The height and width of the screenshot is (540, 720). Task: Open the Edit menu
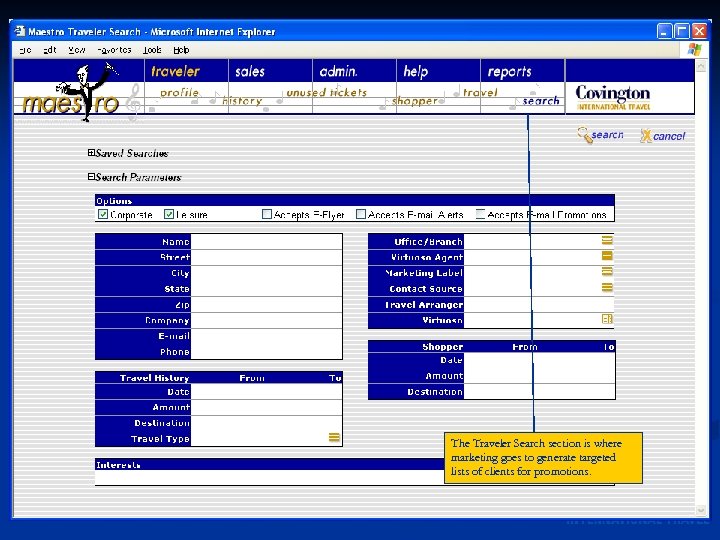50,50
